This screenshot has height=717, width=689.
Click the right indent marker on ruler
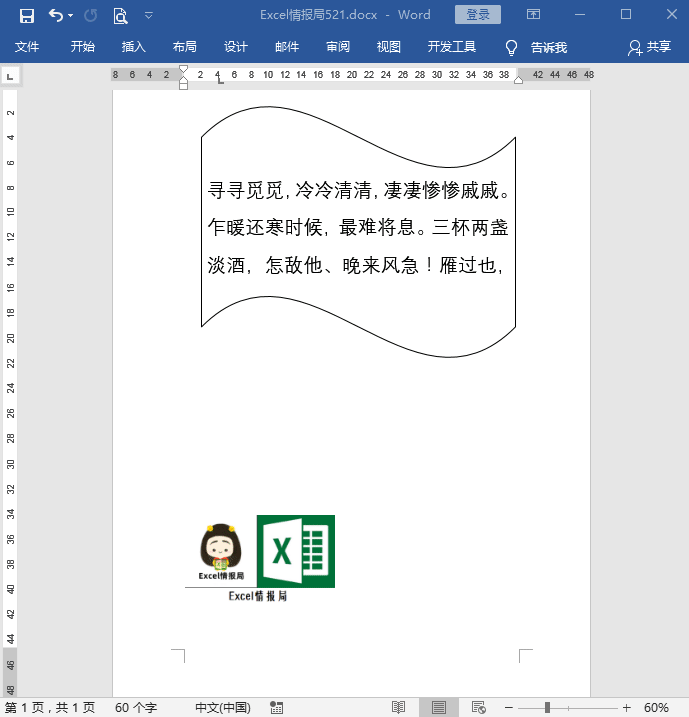[x=518, y=80]
